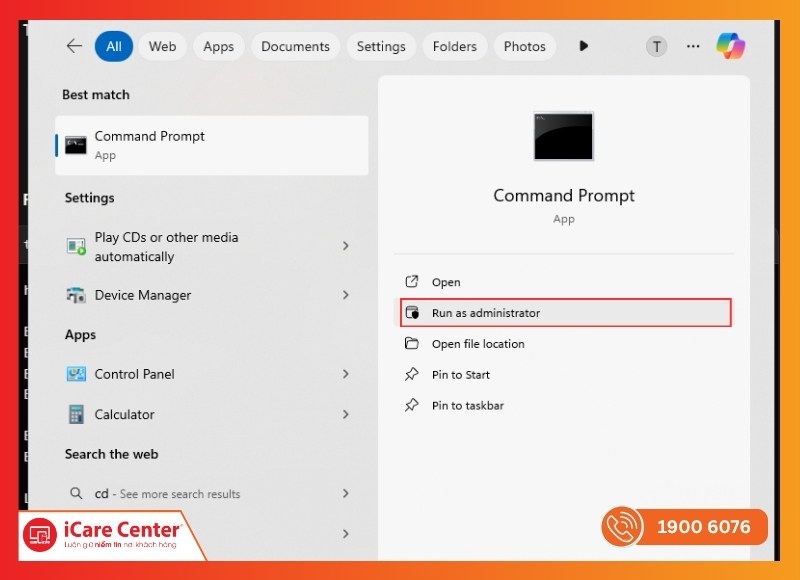Click the back arrow to exit search

click(74, 45)
